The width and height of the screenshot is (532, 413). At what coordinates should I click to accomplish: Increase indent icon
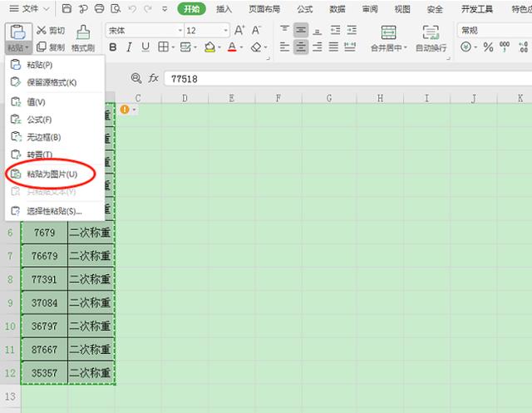pos(352,30)
